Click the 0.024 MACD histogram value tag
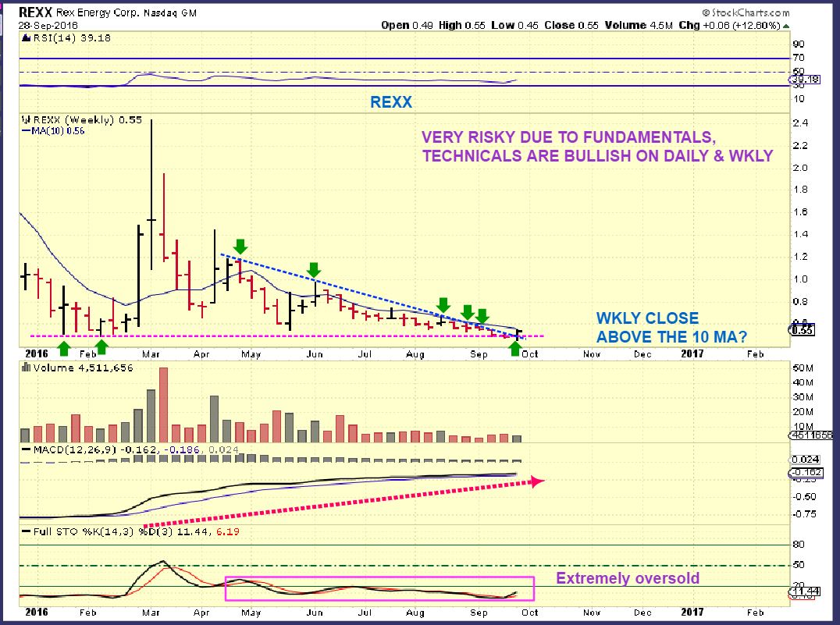 pos(805,460)
